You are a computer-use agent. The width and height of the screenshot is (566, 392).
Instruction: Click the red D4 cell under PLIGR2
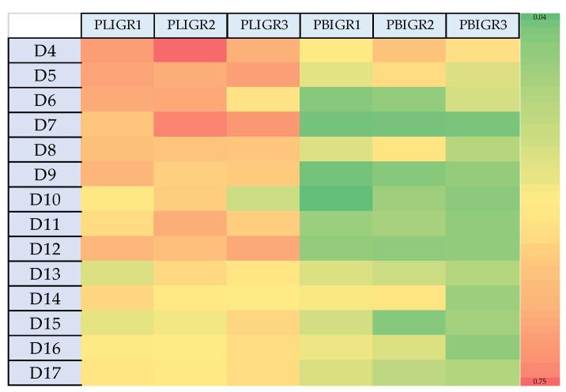coord(190,51)
